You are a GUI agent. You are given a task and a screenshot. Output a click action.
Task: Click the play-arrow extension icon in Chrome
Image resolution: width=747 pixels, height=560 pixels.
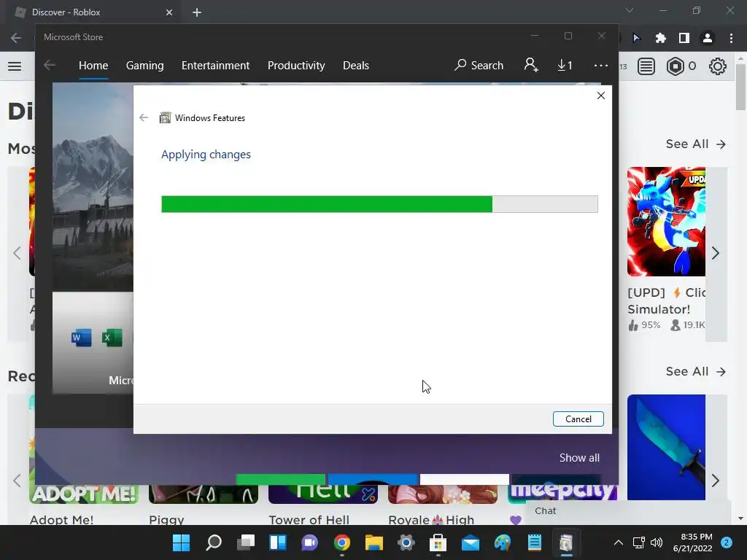[637, 38]
